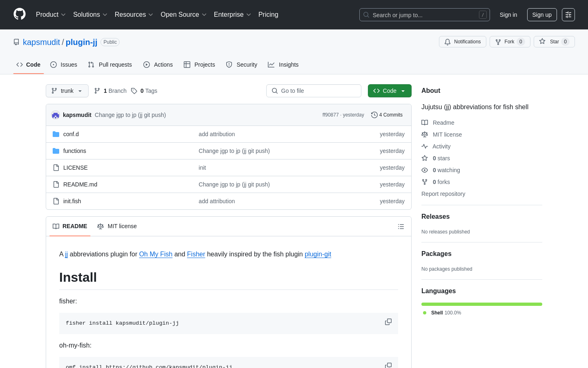Click the Shell language bar
This screenshot has height=368, width=588.
pyautogui.click(x=482, y=304)
